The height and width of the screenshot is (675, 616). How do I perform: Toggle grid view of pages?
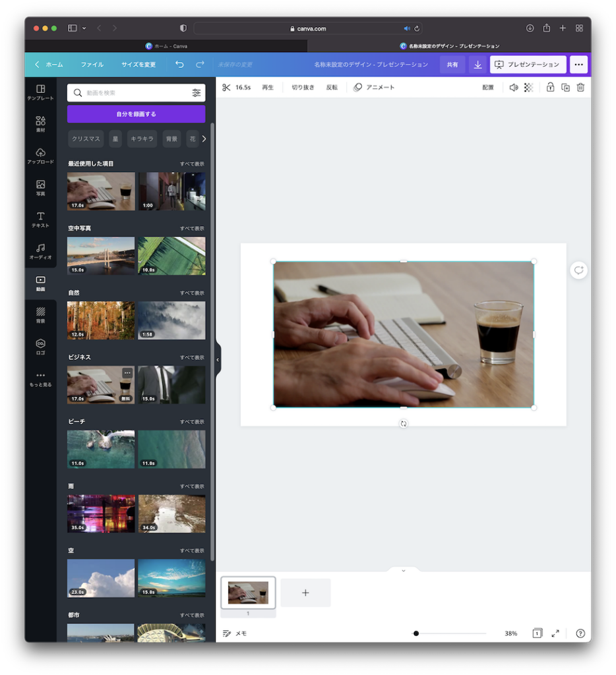537,633
